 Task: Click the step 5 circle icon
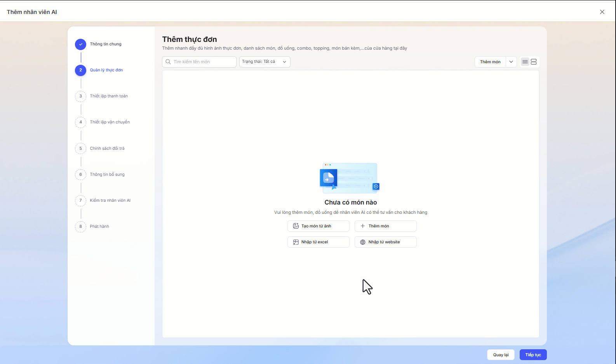(81, 148)
